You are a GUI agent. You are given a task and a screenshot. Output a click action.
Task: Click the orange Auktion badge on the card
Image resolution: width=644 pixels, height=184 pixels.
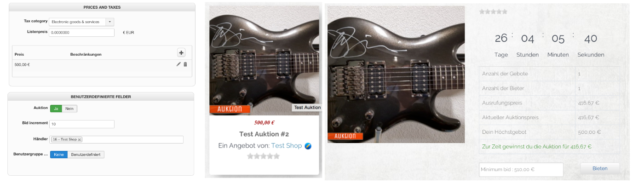pyautogui.click(x=229, y=109)
